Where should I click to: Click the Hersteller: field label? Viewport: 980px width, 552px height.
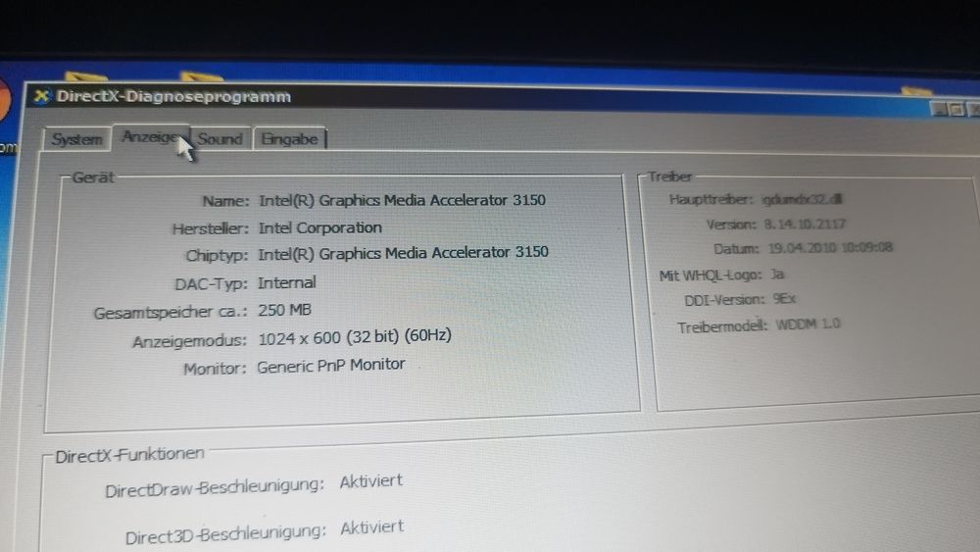pos(211,228)
